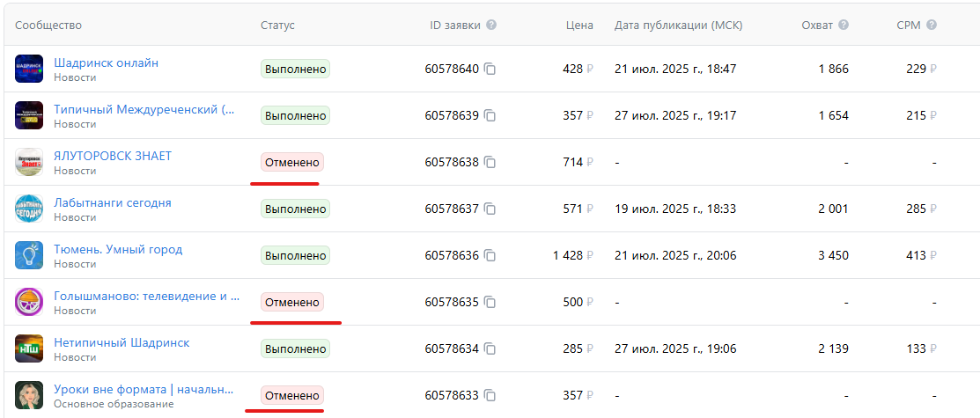Viewport: 980px width, 418px height.
Task: Click Уроки вне формата avatar image
Action: tap(29, 395)
